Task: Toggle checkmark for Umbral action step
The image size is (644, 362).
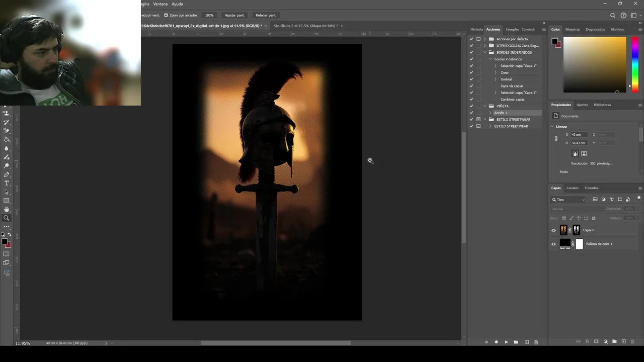Action: click(x=471, y=79)
